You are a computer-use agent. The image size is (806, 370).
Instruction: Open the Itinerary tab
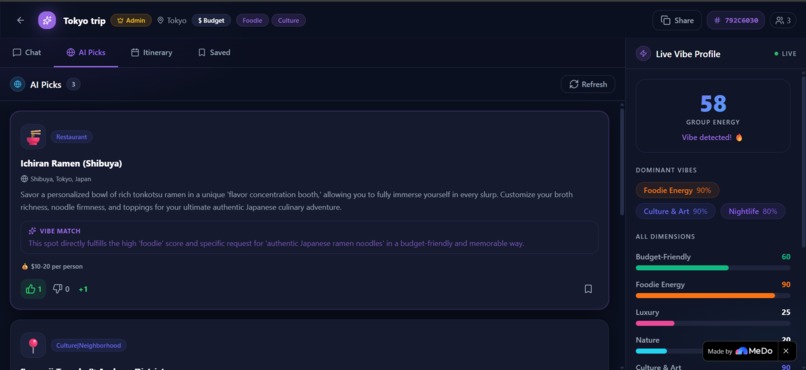[152, 52]
